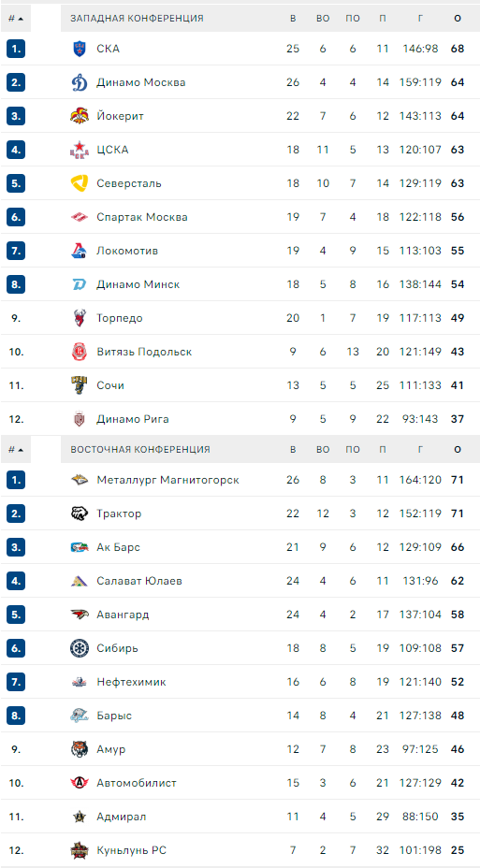Click the Severstal yellow logo
Viewport: 480px width, 868px height.
(80, 183)
